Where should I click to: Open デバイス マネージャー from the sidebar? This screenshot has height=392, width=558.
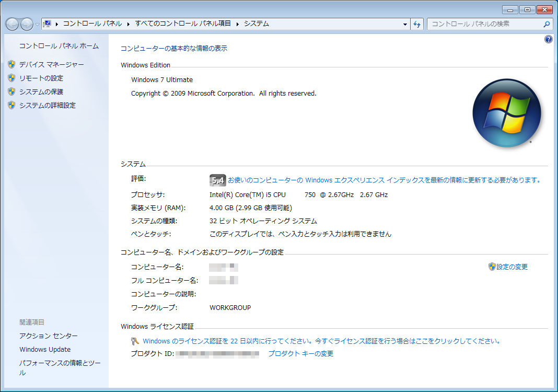pyautogui.click(x=52, y=64)
